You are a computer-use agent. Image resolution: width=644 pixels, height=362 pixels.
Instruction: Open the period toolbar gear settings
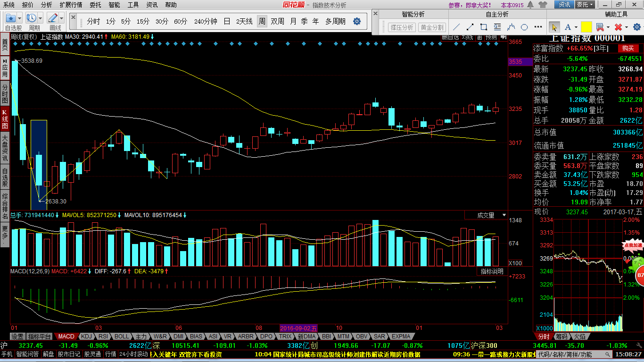(357, 21)
